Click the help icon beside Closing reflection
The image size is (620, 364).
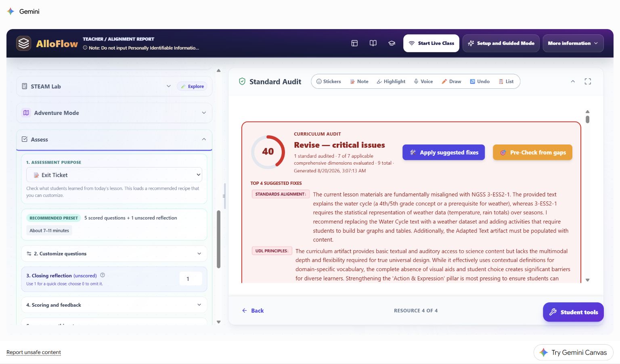pos(103,275)
